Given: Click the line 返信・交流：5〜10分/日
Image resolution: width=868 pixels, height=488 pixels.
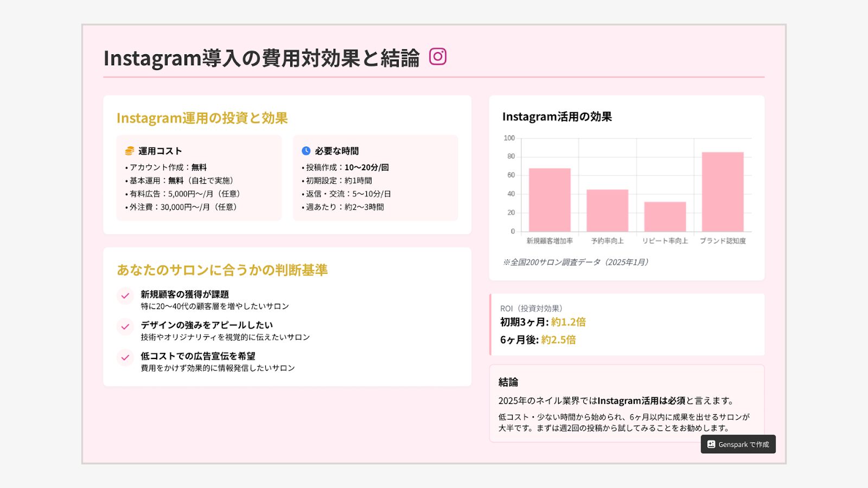Looking at the screenshot, I should [347, 194].
